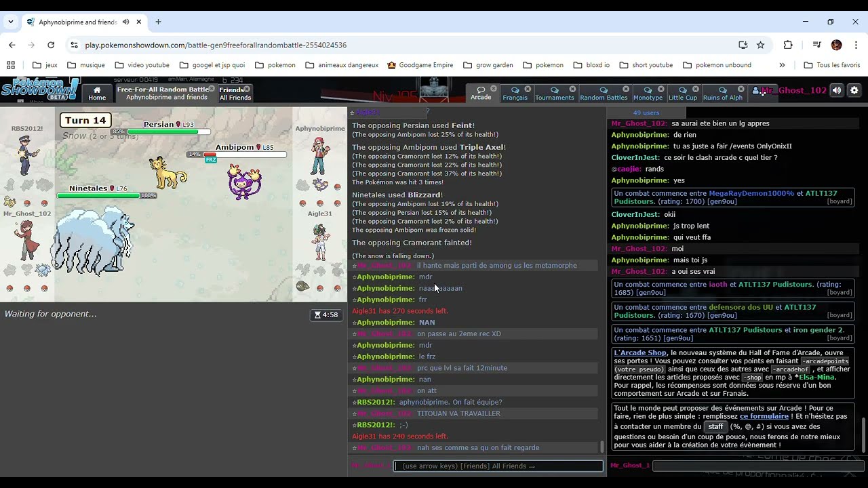Screen dimensions: 868x488
Task: Open the Chrome extensions menu
Action: [x=788, y=45]
